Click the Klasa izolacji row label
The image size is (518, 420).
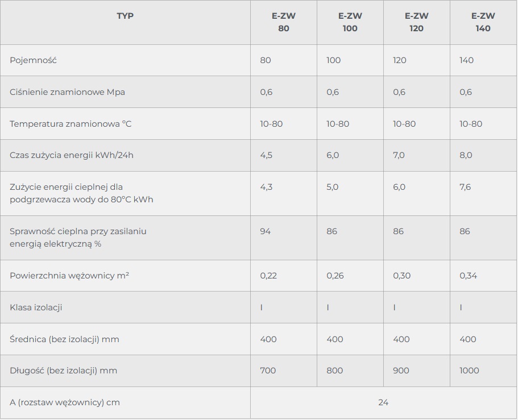tap(36, 307)
